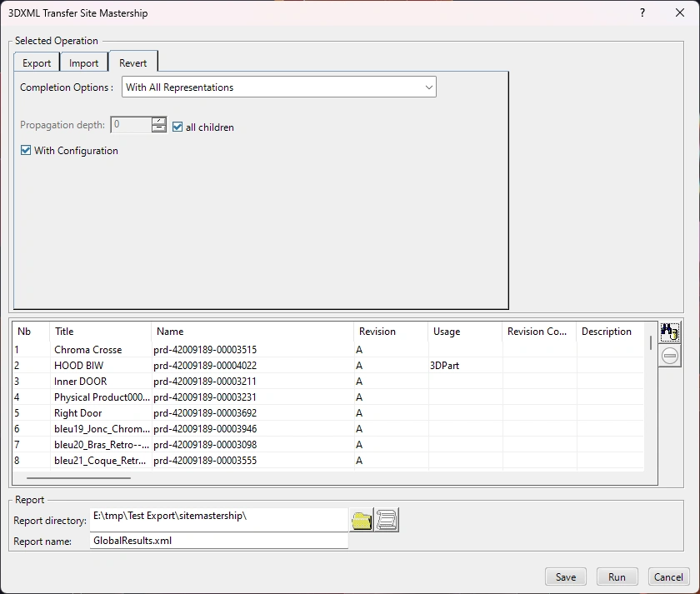
Task: Click the table's horizontal scrollbar
Action: click(x=78, y=478)
